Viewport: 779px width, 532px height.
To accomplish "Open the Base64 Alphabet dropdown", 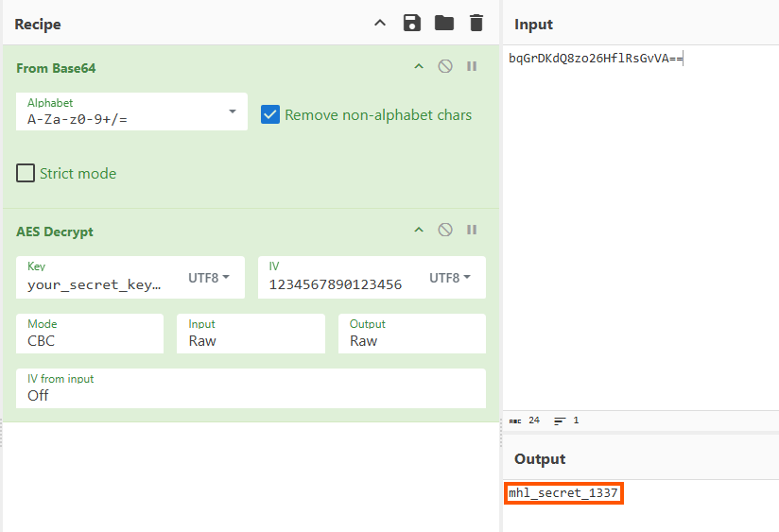I will coord(131,112).
